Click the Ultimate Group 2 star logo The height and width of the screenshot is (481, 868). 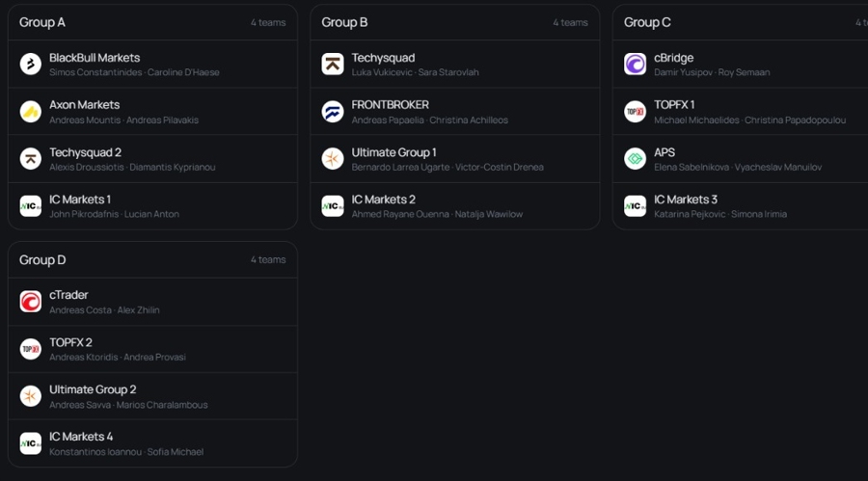(31, 396)
